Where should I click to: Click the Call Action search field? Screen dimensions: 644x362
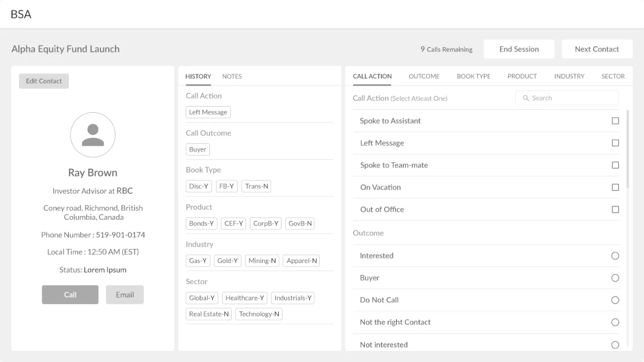pos(567,98)
